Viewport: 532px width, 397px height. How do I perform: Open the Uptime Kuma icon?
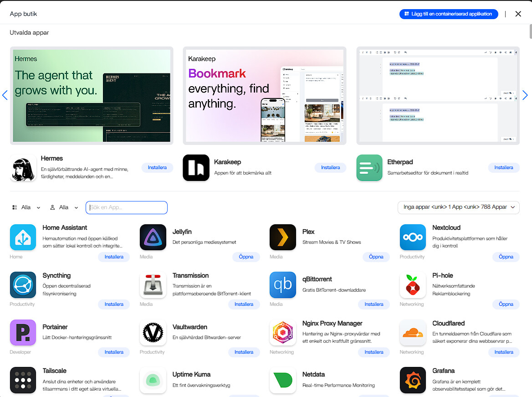tap(153, 380)
